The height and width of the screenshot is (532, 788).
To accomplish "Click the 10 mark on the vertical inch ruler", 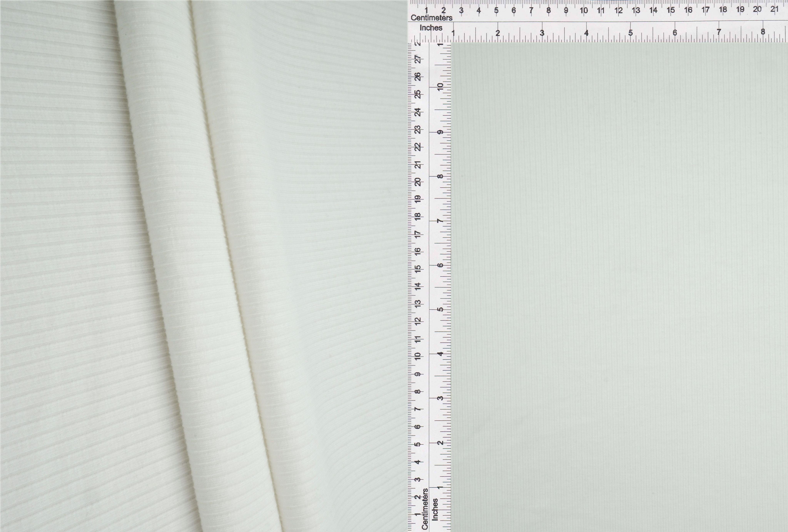I will (440, 87).
